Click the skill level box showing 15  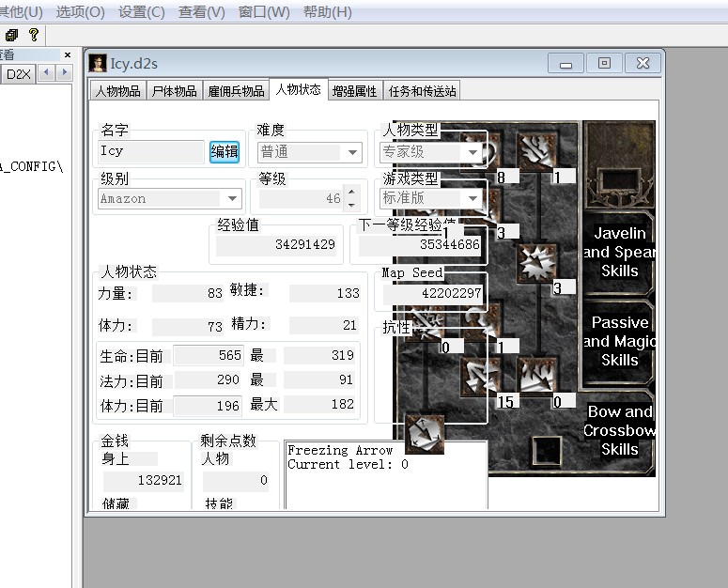506,402
